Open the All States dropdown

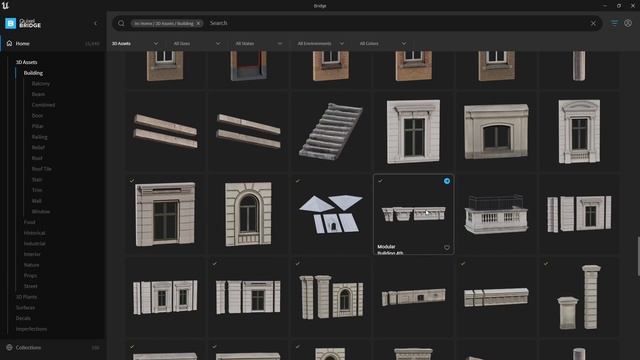click(259, 43)
